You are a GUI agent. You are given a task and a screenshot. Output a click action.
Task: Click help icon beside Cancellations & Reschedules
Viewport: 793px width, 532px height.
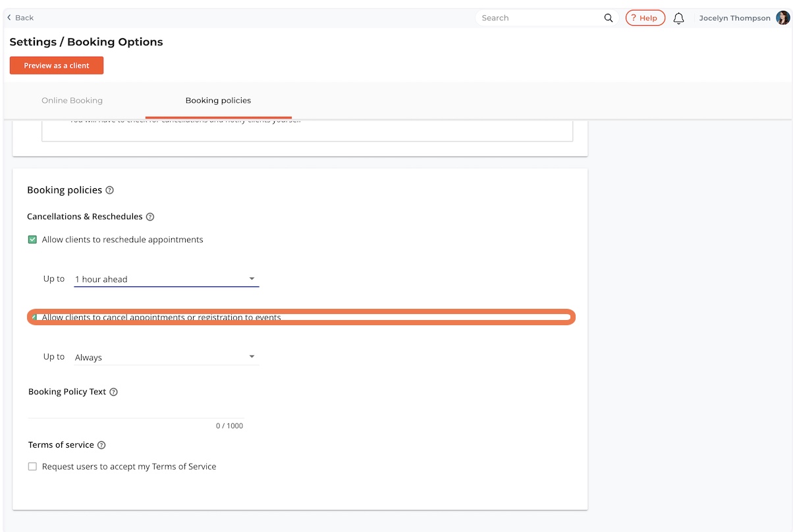click(150, 217)
